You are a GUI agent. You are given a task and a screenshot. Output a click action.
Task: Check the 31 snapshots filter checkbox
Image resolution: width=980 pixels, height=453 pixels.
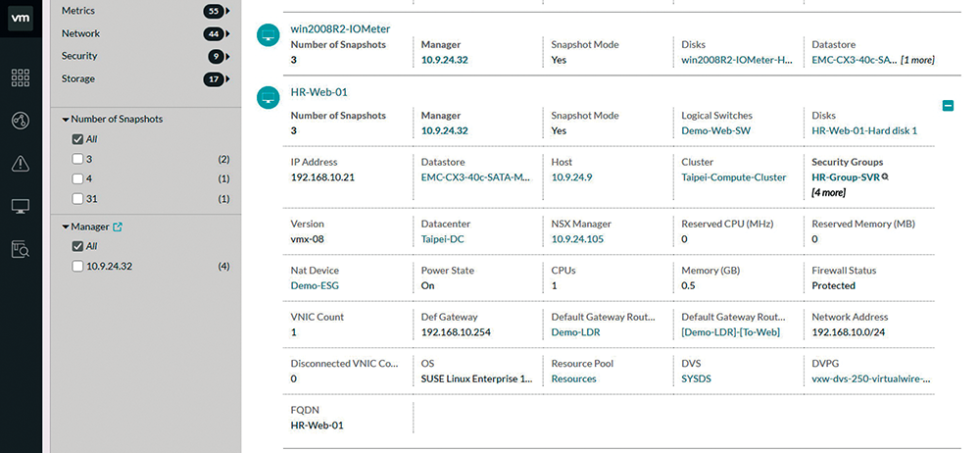pos(77,199)
